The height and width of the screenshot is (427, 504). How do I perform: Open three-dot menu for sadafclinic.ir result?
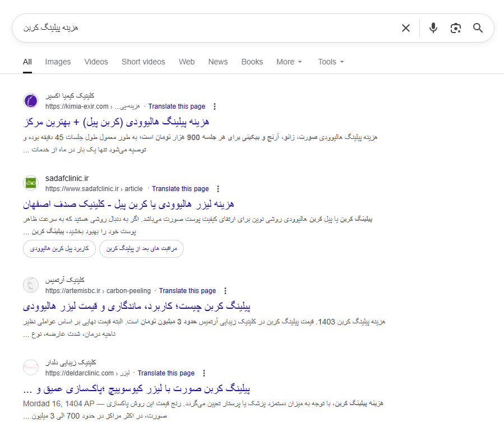[x=218, y=189]
